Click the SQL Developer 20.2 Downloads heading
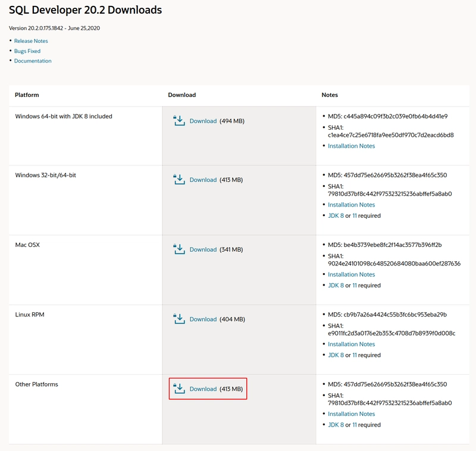 point(85,10)
